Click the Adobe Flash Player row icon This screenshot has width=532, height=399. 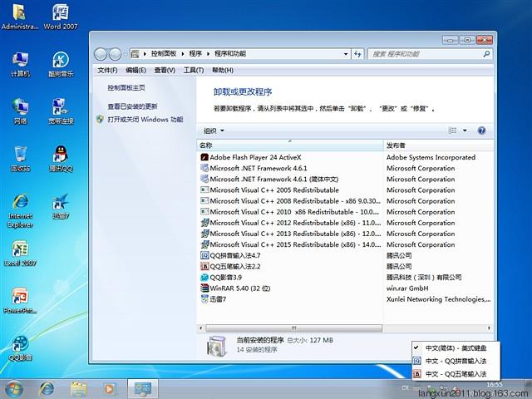[x=204, y=157]
